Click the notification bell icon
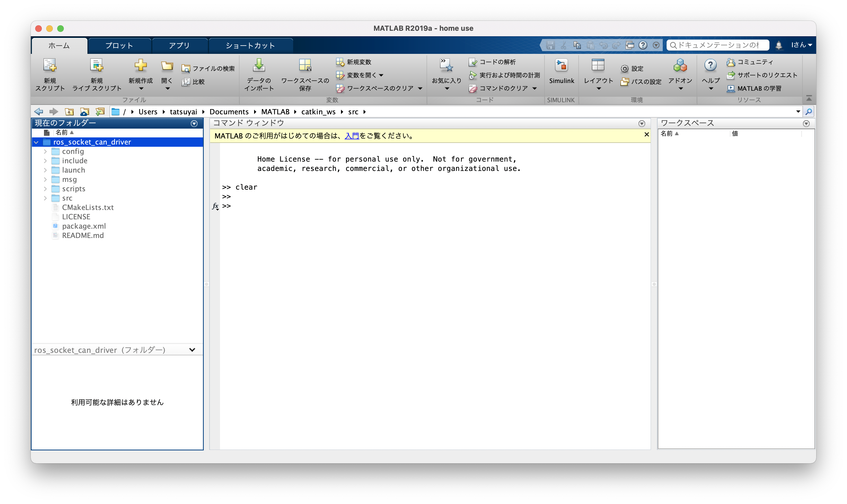This screenshot has height=504, width=847. pyautogui.click(x=779, y=45)
